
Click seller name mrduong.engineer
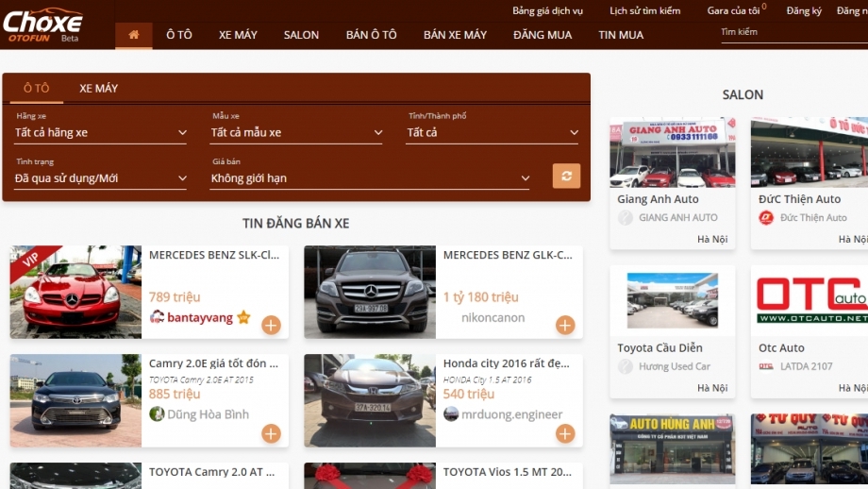point(512,414)
